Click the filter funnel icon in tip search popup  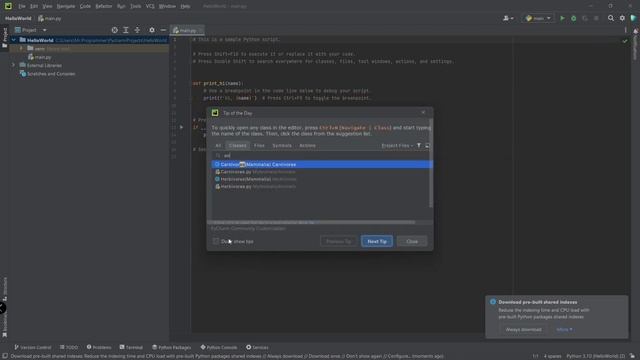coord(419,145)
